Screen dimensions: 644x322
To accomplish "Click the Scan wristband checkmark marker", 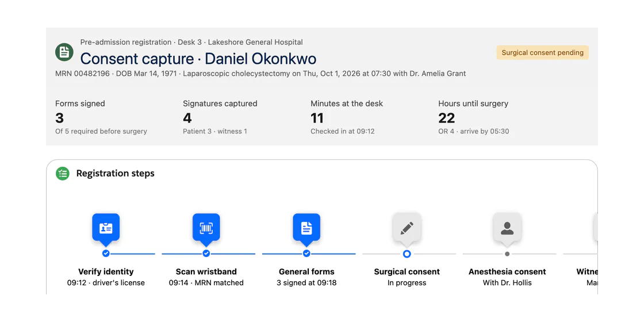I will (206, 254).
